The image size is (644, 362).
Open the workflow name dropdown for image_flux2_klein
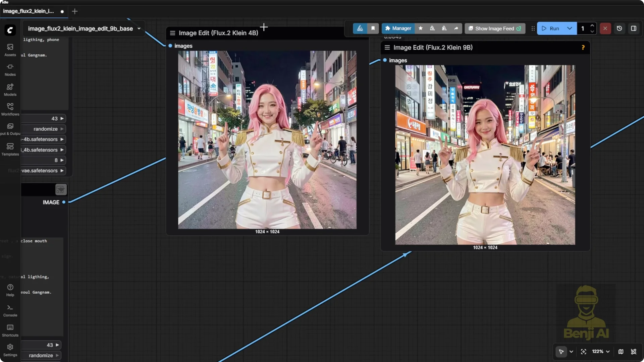(139, 28)
